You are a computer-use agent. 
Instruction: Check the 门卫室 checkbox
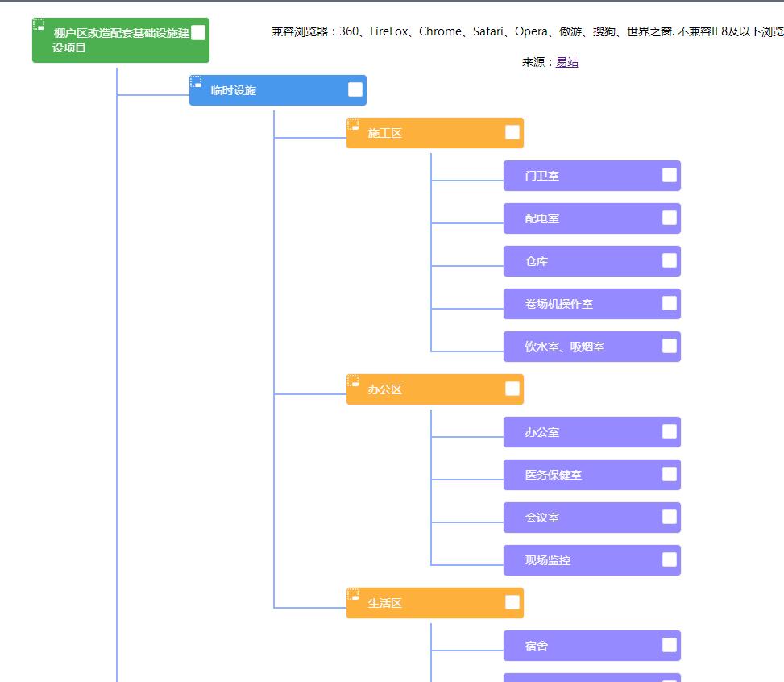pyautogui.click(x=670, y=175)
